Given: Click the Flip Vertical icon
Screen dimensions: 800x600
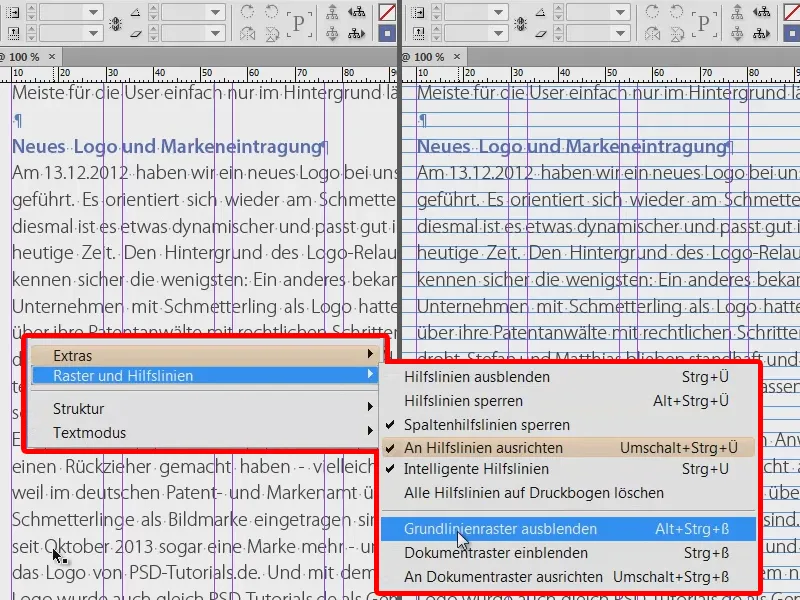Looking at the screenshot, I should [x=272, y=33].
